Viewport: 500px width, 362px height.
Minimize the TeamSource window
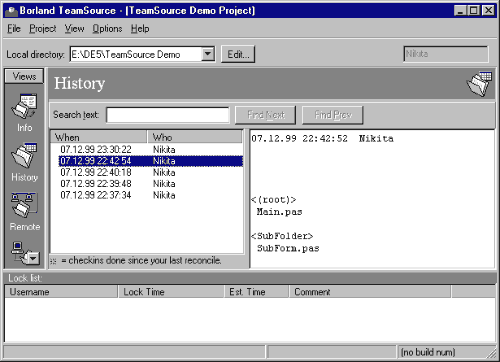tap(460, 11)
